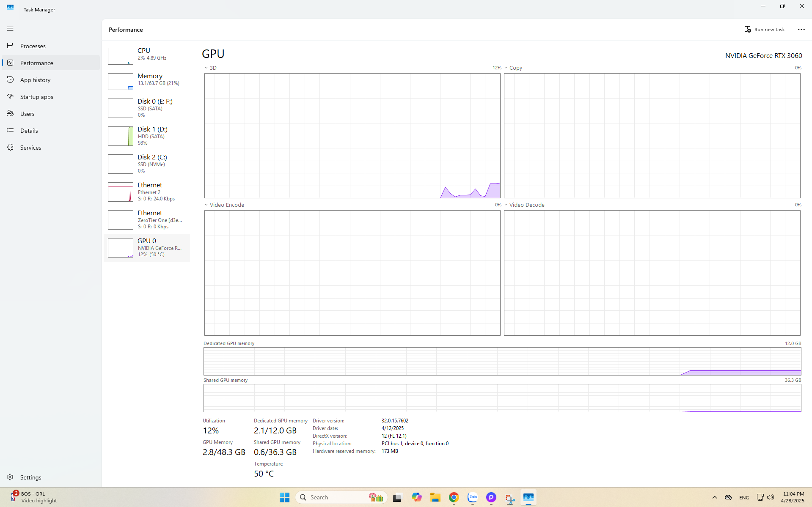Click the Dedicated GPU memory graph
Screen dimensions: 812x507
click(502, 361)
